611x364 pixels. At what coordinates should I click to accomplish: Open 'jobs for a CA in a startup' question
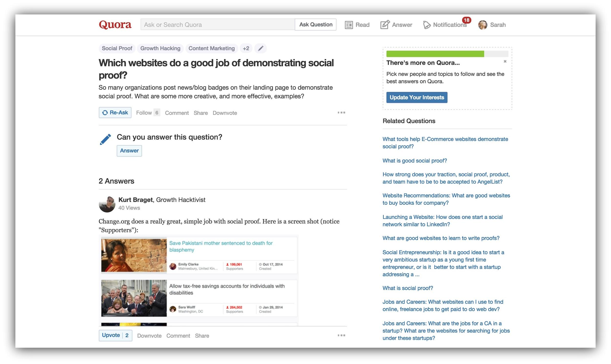(446, 331)
